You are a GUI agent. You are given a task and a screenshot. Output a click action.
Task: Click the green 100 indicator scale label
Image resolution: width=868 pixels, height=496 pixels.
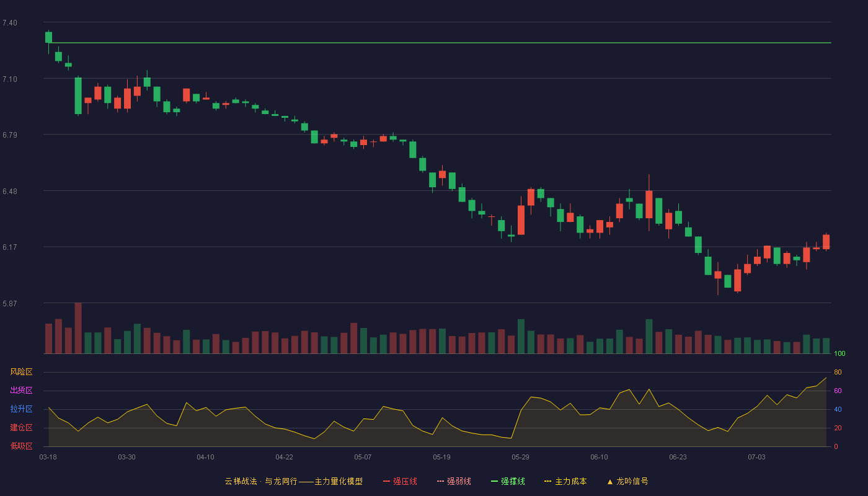point(839,353)
